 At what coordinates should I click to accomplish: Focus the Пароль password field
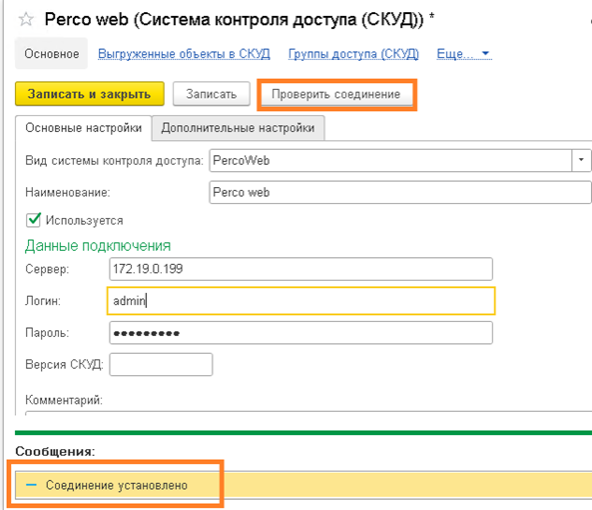point(301,333)
